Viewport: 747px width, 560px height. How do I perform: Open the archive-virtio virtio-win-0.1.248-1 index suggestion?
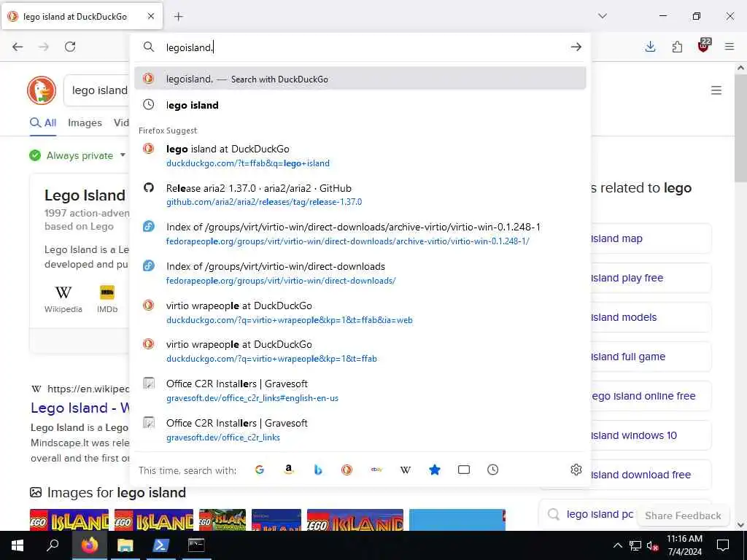[x=360, y=234]
